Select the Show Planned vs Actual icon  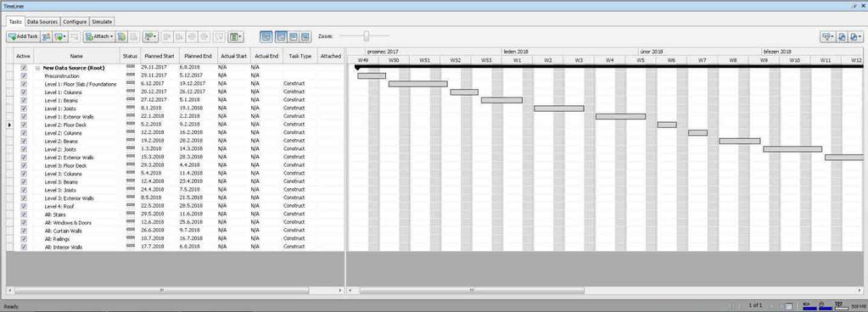(305, 36)
